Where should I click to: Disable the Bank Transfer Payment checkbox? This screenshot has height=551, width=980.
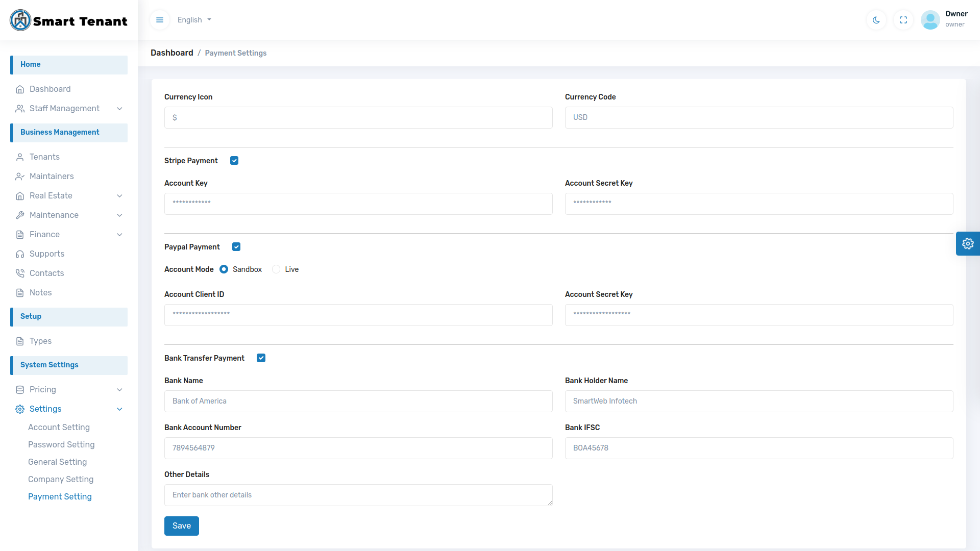pyautogui.click(x=261, y=358)
